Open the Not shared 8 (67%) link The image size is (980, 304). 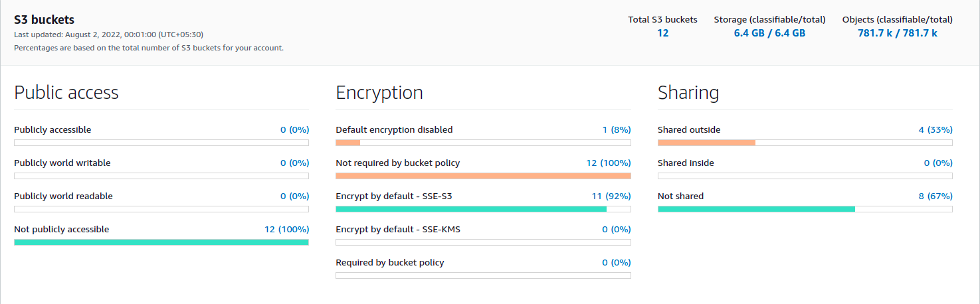coord(935,196)
